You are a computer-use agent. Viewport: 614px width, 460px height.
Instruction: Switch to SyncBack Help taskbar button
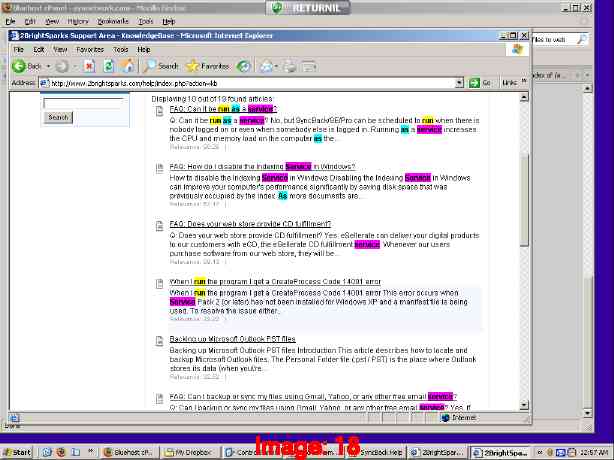click(x=378, y=452)
